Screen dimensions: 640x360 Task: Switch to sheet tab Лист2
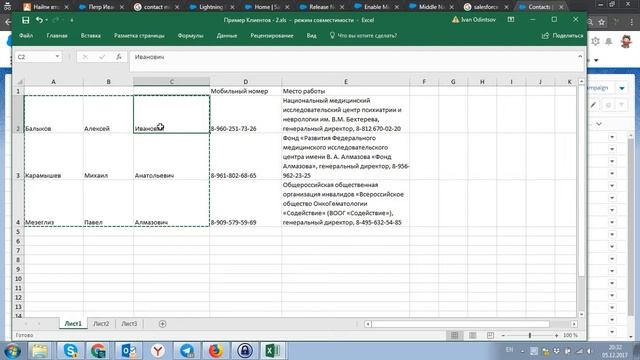point(101,324)
